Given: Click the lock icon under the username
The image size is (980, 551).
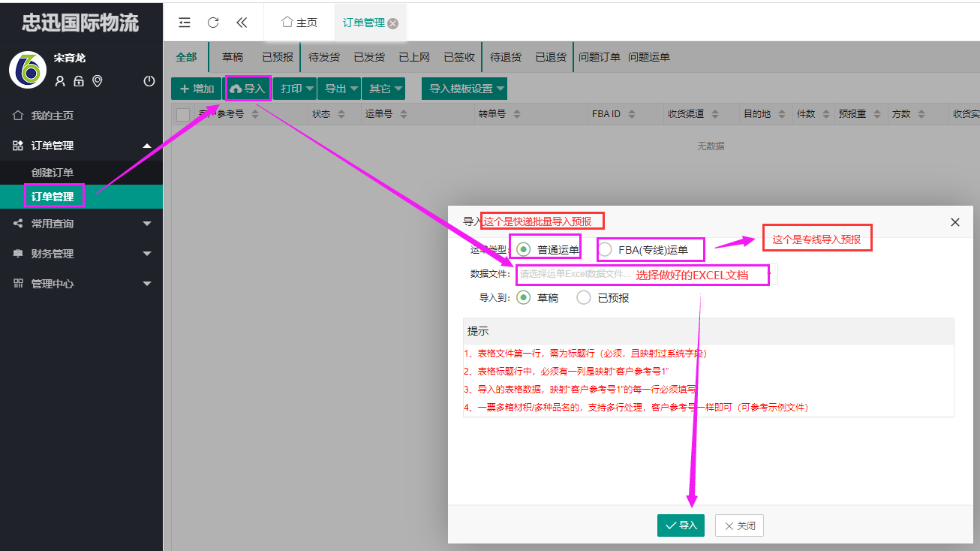Looking at the screenshot, I should (x=80, y=81).
